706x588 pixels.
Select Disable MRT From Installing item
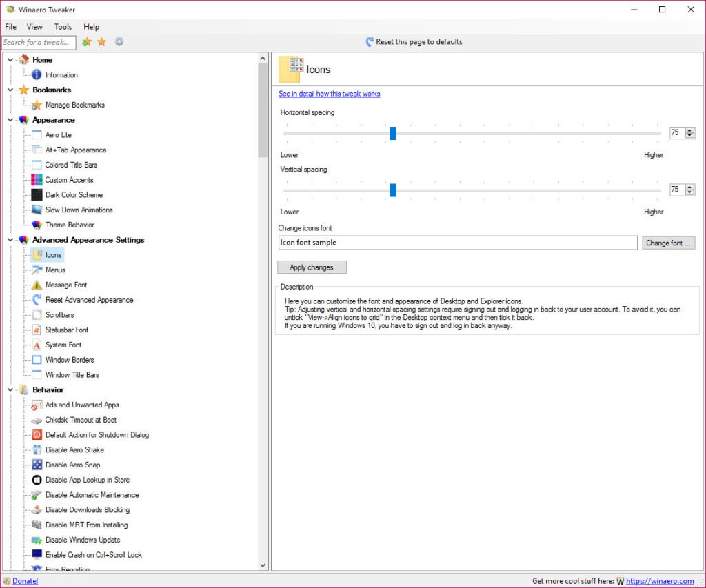click(x=86, y=525)
